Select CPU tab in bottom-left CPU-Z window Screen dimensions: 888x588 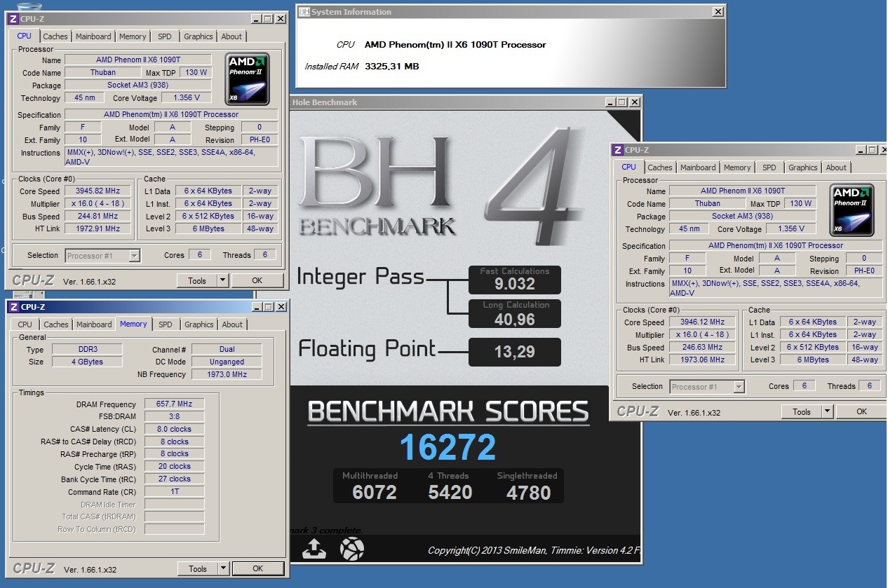[25, 324]
